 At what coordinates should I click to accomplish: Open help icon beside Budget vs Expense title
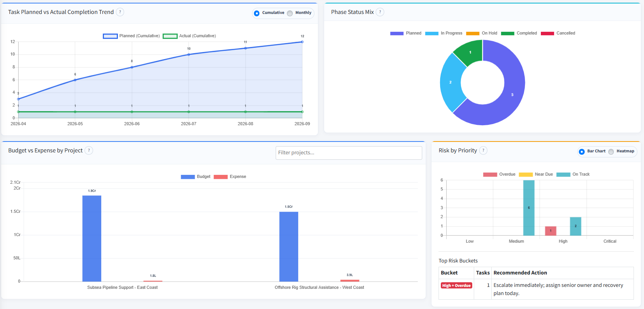coord(89,150)
